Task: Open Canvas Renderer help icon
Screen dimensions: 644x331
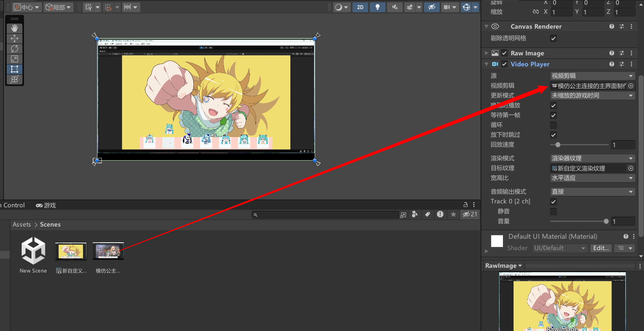Action: point(612,26)
